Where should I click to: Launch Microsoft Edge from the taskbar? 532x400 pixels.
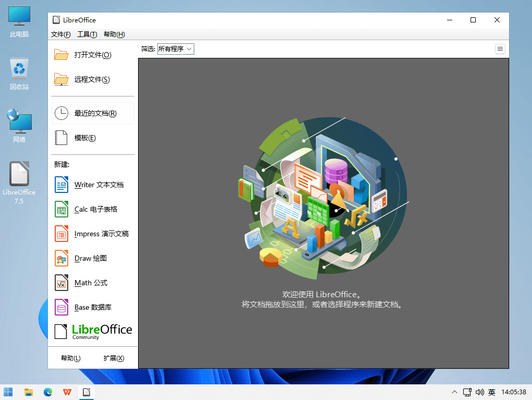(48, 392)
